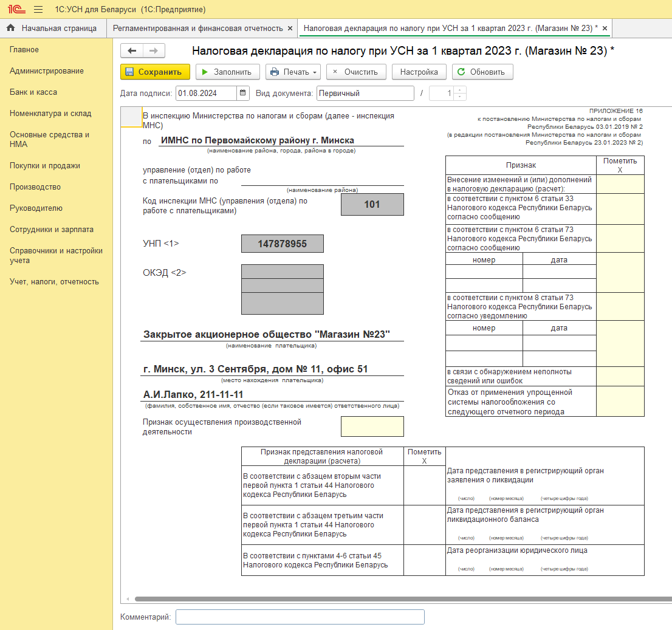
Task: Go back with the left arrow button
Action: (x=132, y=50)
